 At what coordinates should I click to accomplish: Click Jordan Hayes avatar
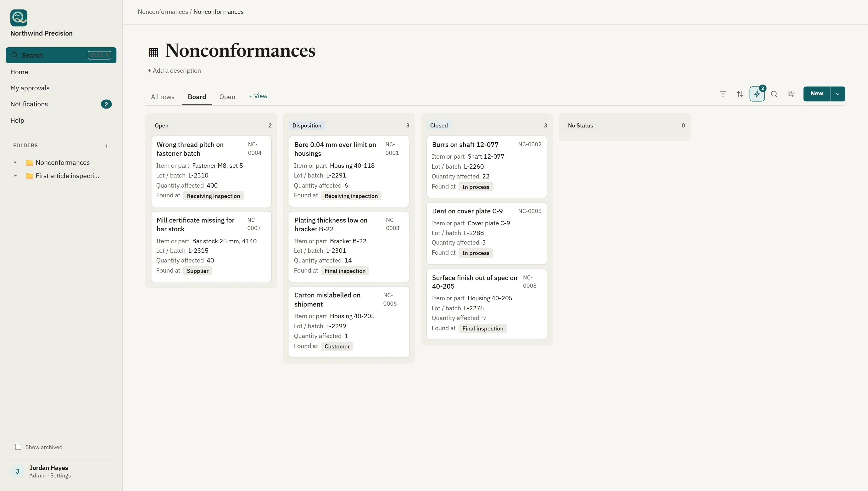coord(17,471)
